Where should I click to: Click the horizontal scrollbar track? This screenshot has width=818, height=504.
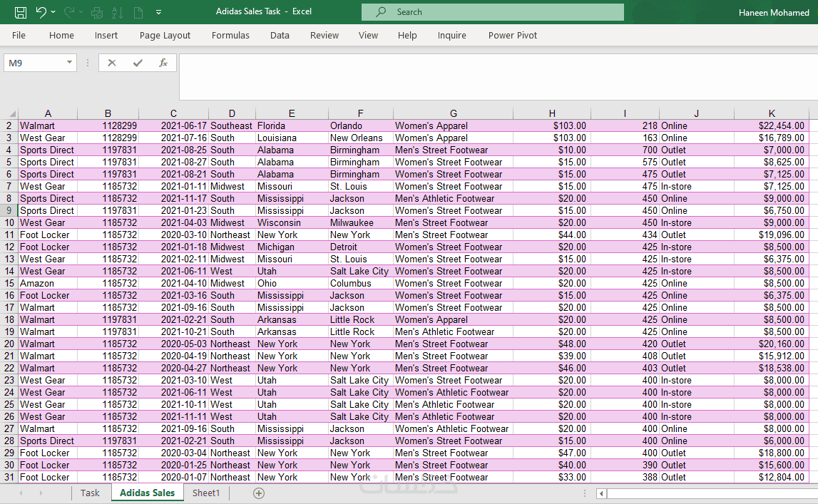pyautogui.click(x=712, y=493)
